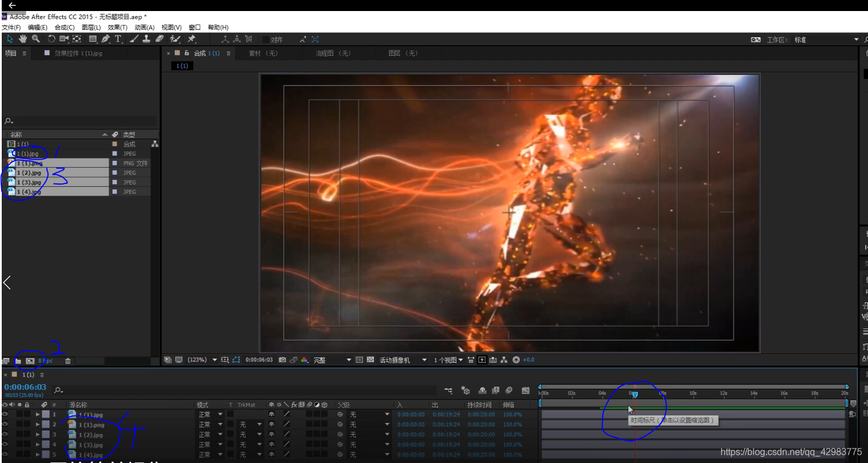Image resolution: width=868 pixels, height=463 pixels.
Task: Click the back arrow at top left
Action: point(12,5)
